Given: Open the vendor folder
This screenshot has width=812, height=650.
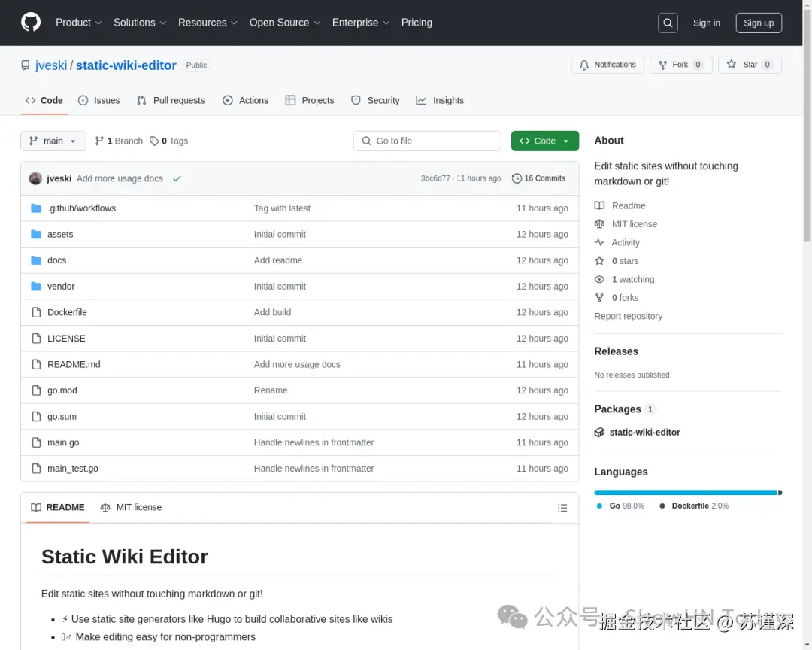Looking at the screenshot, I should pyautogui.click(x=61, y=286).
